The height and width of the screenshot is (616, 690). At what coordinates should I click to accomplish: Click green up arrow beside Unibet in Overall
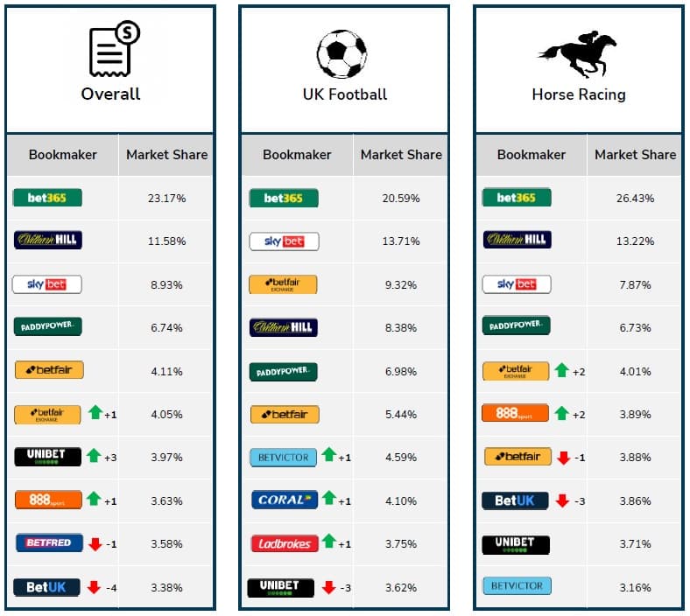pyautogui.click(x=94, y=456)
